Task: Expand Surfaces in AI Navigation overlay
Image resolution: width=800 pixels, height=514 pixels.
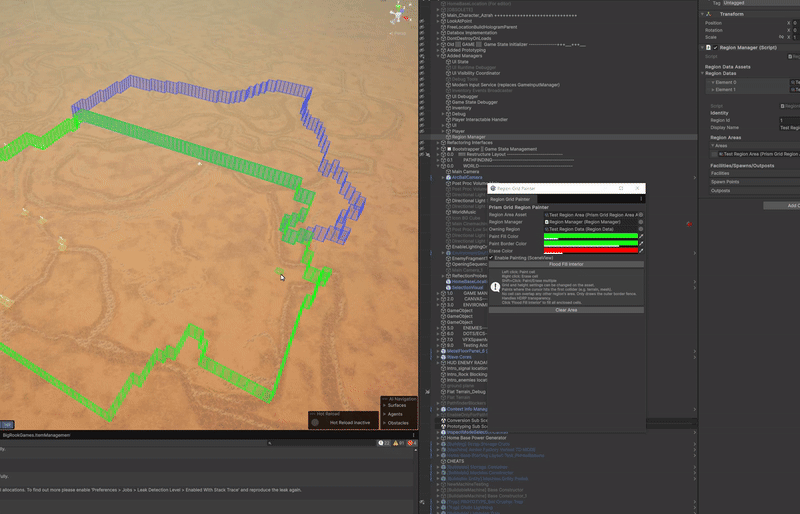Action: pos(385,405)
